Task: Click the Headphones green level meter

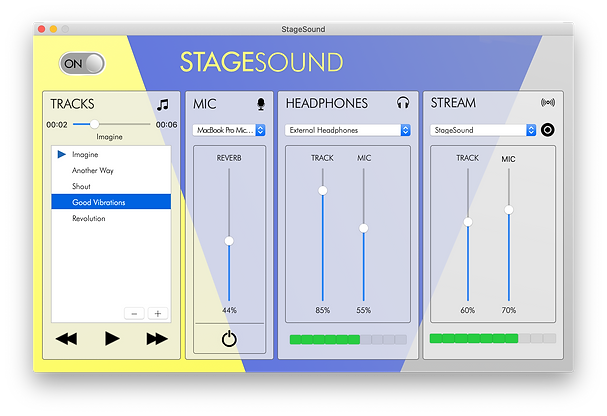Action: tap(348, 339)
